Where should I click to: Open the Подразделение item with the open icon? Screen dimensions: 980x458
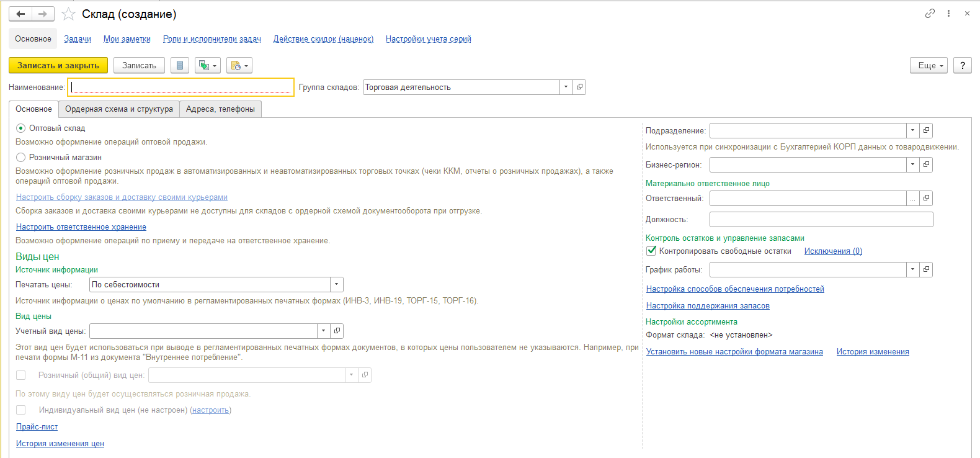(x=926, y=130)
